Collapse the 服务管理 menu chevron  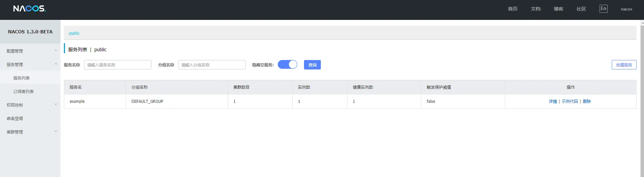coord(56,64)
